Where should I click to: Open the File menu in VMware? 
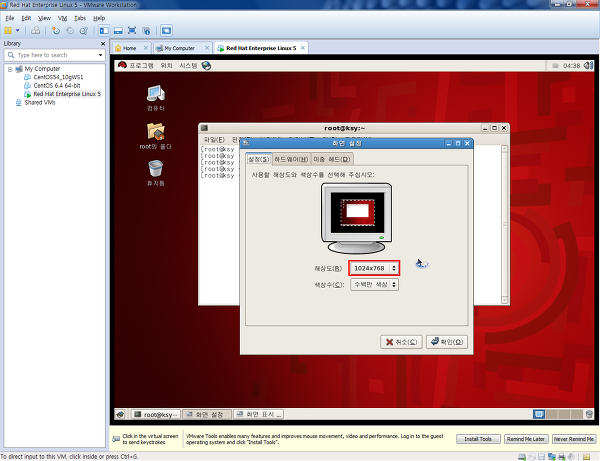pos(10,18)
